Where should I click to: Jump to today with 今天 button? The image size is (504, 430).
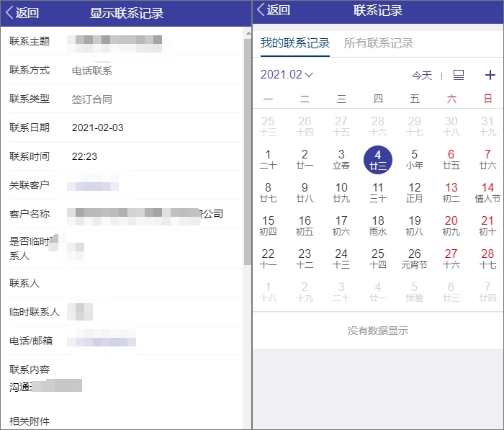(x=422, y=75)
